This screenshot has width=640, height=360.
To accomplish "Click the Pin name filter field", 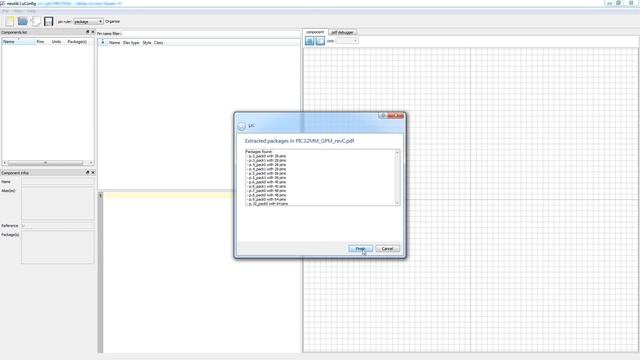I will 211,33.
